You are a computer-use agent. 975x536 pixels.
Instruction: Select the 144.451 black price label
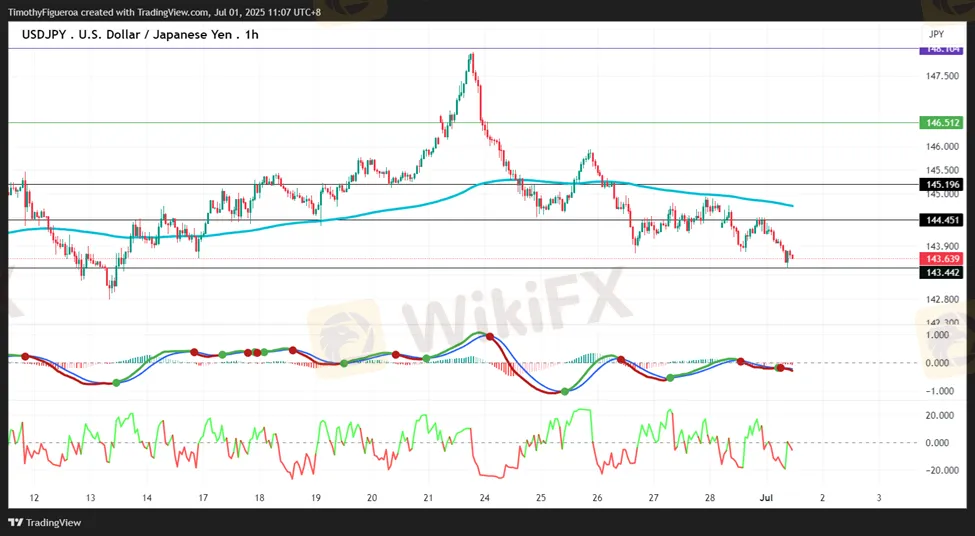click(x=941, y=220)
